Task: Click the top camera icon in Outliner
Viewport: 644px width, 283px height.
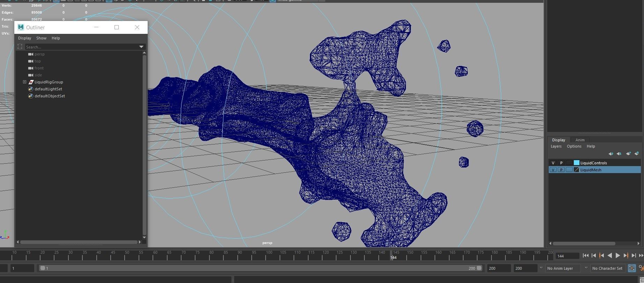Action: coord(31,61)
